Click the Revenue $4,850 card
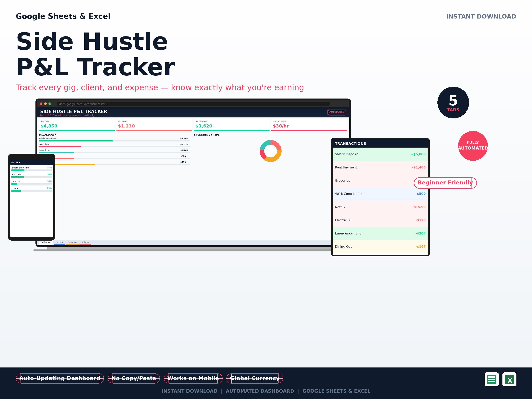 tap(77, 125)
